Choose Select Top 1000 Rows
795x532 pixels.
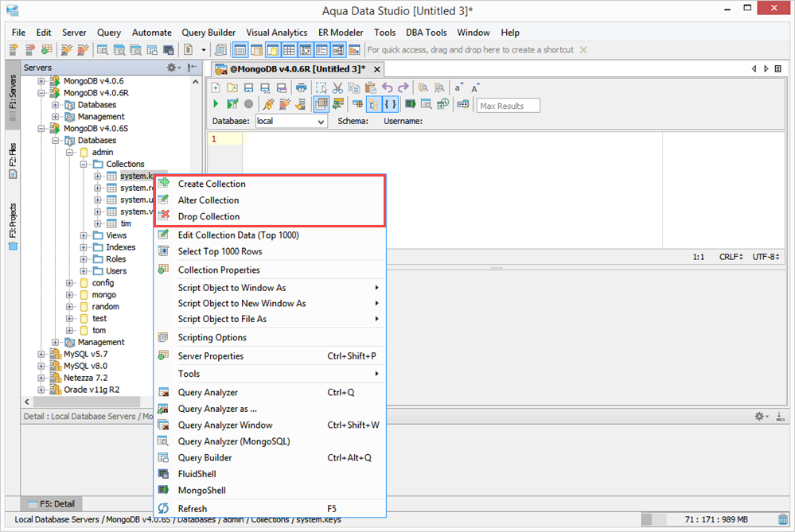tap(270, 251)
